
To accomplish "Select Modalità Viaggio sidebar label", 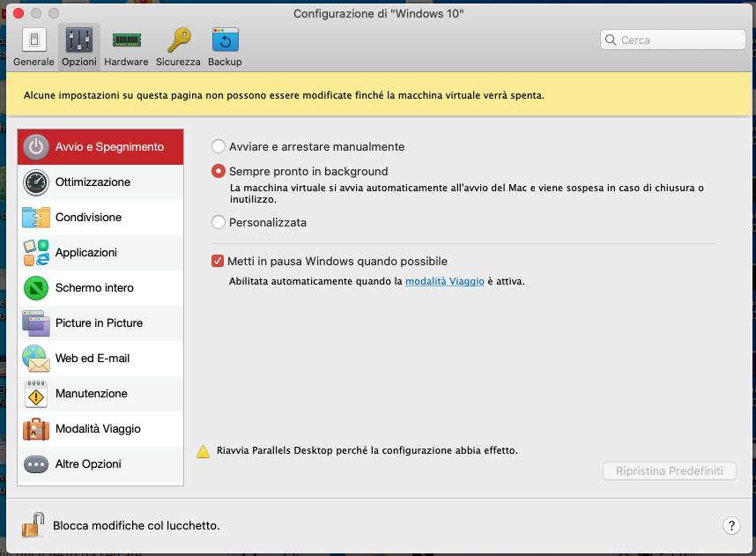I will click(98, 429).
